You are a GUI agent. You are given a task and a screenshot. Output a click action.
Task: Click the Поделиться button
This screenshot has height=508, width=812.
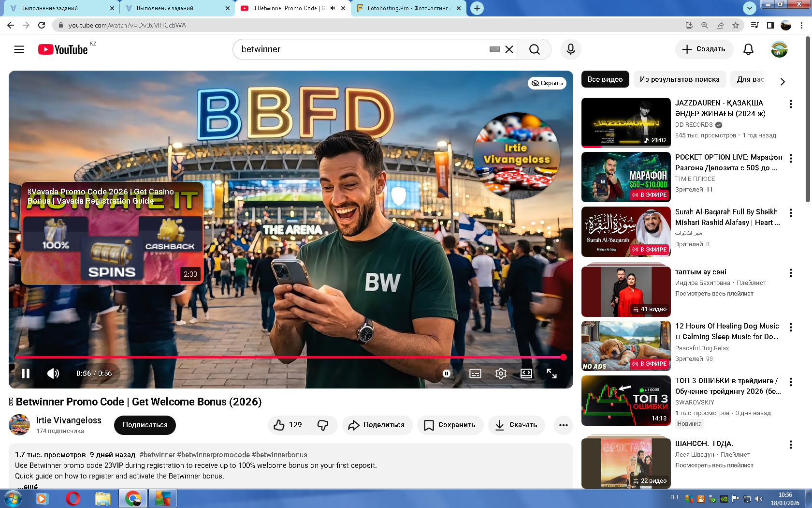pyautogui.click(x=377, y=425)
